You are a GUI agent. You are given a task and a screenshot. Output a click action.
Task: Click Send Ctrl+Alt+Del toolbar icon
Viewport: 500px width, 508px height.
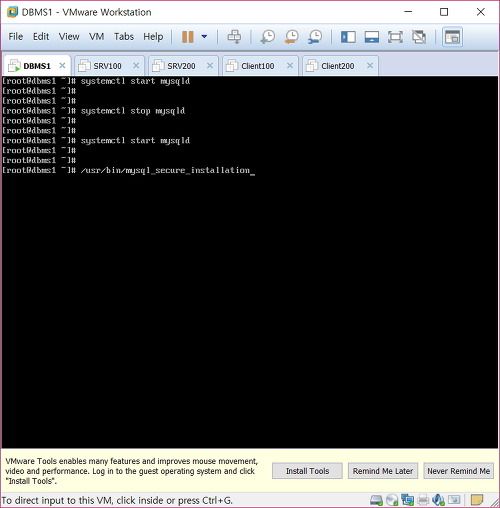click(x=234, y=37)
